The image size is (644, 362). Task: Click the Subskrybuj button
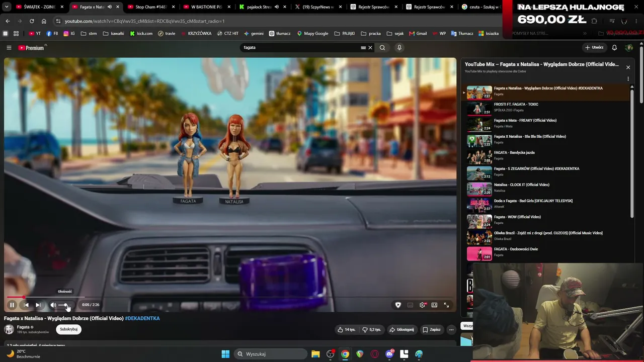pyautogui.click(x=68, y=329)
